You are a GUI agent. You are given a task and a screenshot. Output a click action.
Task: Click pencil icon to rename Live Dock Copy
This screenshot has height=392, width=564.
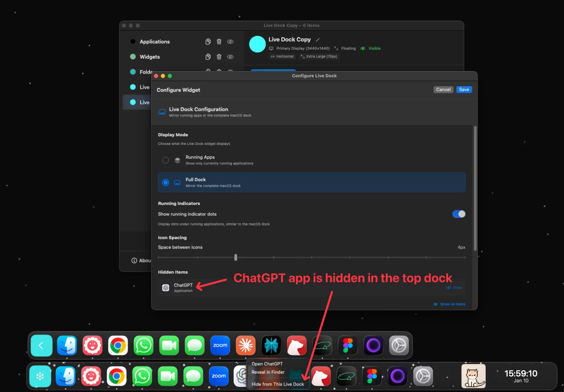[x=318, y=40]
